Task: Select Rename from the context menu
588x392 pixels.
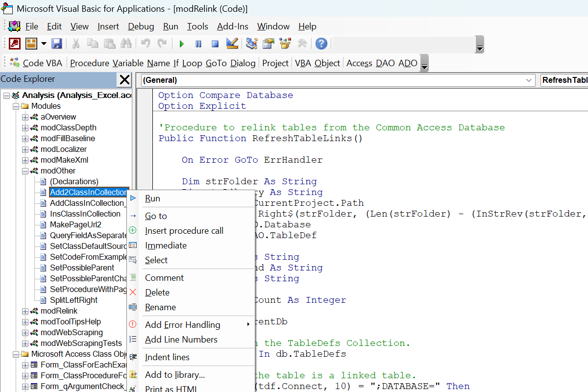Action: click(158, 307)
